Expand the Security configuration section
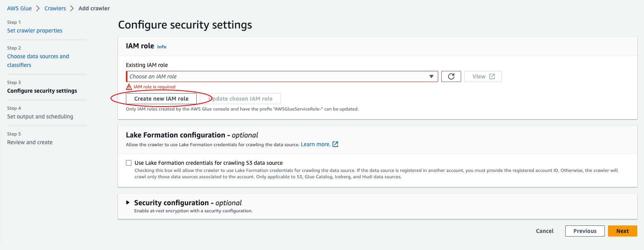This screenshot has width=644, height=250. [x=128, y=202]
